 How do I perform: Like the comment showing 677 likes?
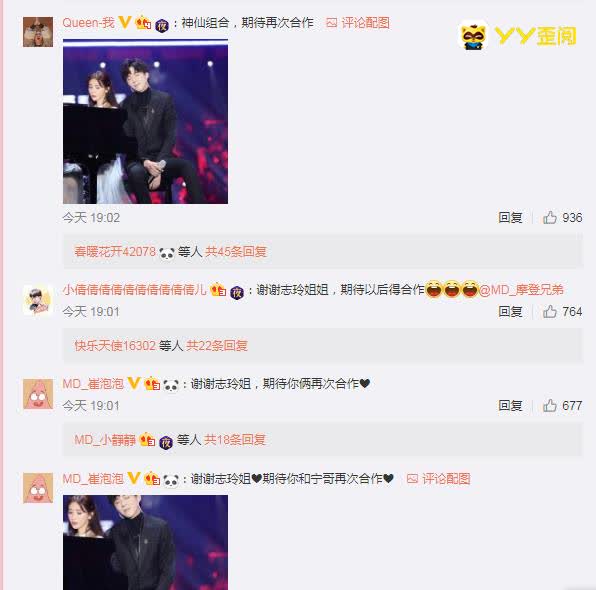coord(550,406)
